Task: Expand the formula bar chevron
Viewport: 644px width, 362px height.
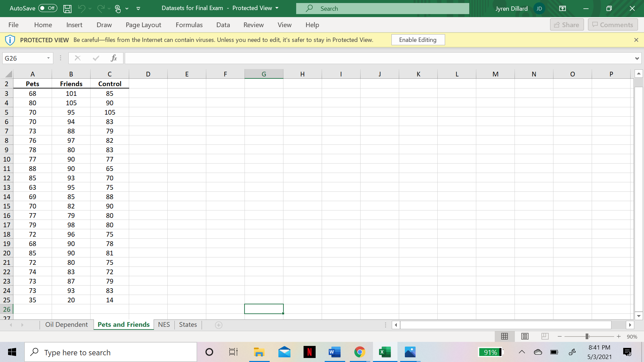Action: coord(637,58)
